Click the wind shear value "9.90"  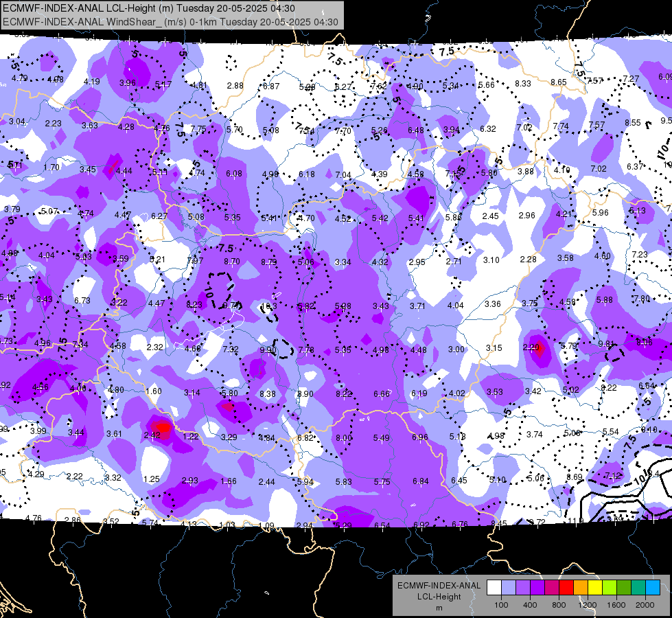[x=268, y=350]
